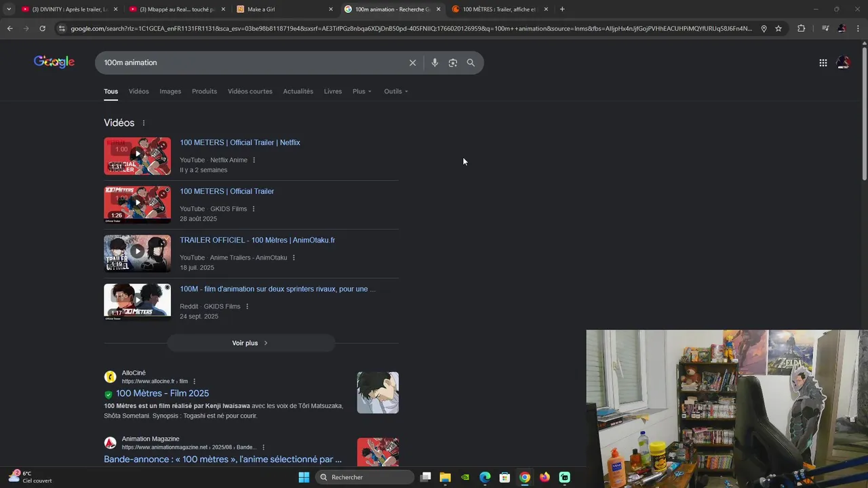Start voice search with the microphone icon
The image size is (868, 488).
coord(435,62)
